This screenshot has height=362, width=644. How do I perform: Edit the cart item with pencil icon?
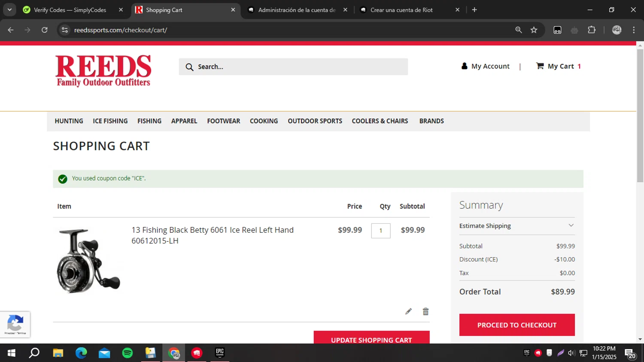[408, 311]
